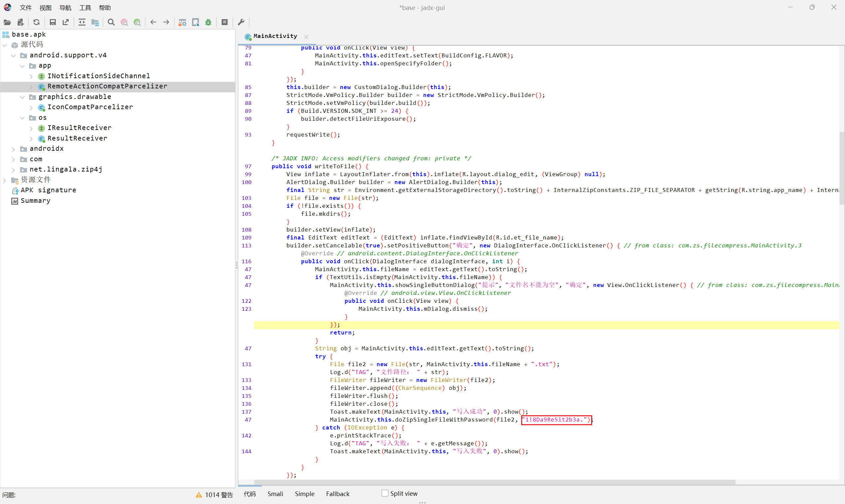Reload the project with refresh icon
Image resolution: width=845 pixels, height=504 pixels.
[36, 22]
